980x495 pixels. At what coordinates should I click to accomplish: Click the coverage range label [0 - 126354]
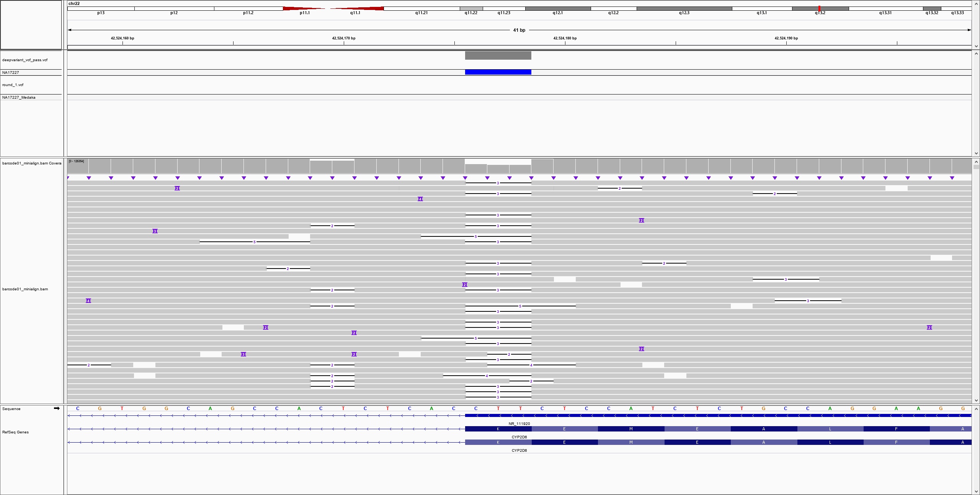click(x=76, y=161)
